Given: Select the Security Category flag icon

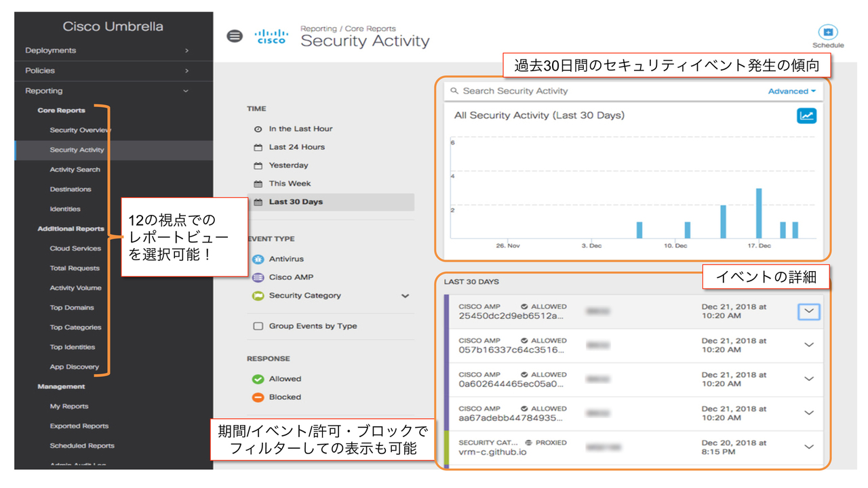Looking at the screenshot, I should point(258,296).
